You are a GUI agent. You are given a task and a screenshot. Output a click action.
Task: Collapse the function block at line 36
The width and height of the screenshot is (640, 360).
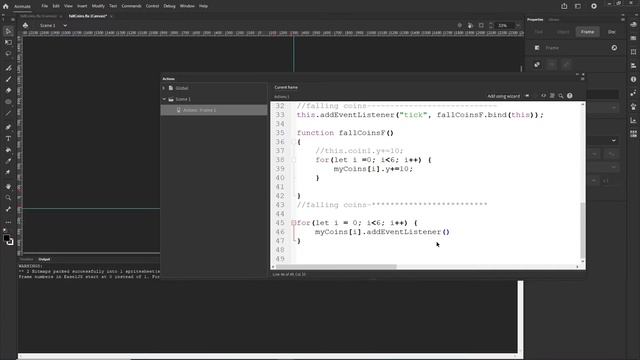[x=293, y=142]
